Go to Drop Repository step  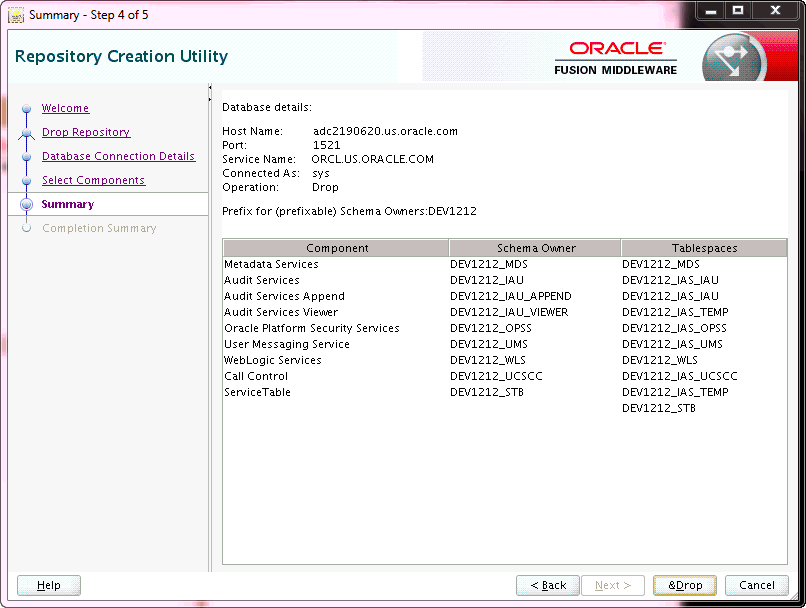(86, 132)
